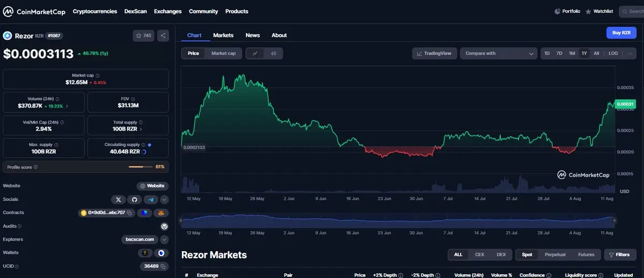Switch chart to Price view
644x278 pixels.
pyautogui.click(x=193, y=53)
